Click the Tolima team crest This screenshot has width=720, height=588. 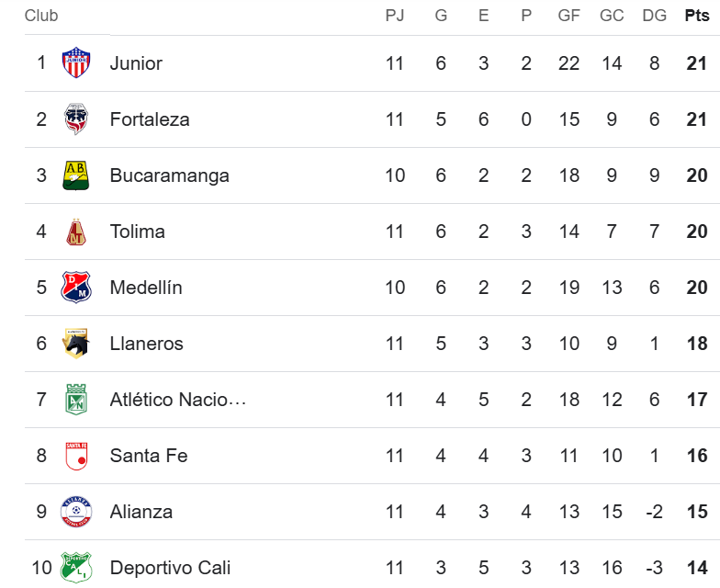(x=75, y=232)
